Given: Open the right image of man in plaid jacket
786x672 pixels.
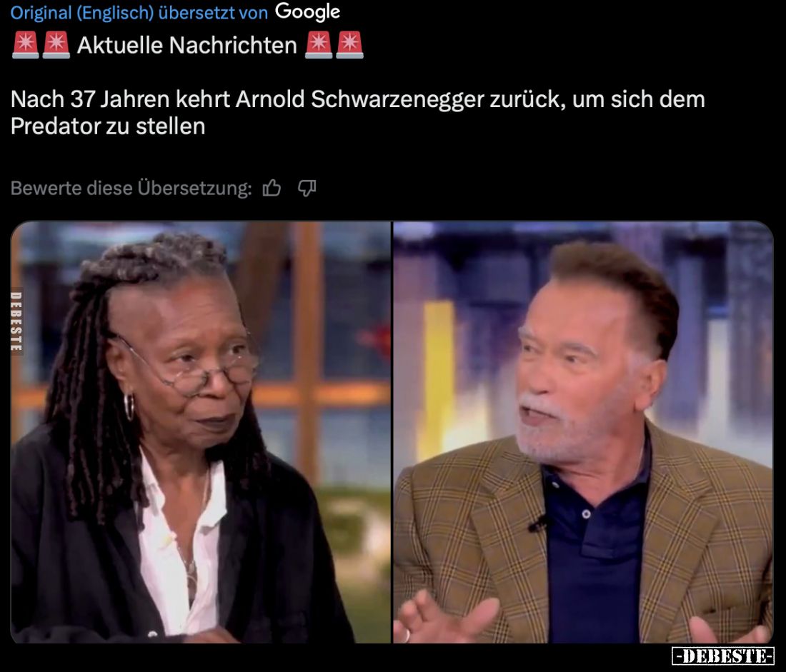Looking at the screenshot, I should tap(583, 432).
